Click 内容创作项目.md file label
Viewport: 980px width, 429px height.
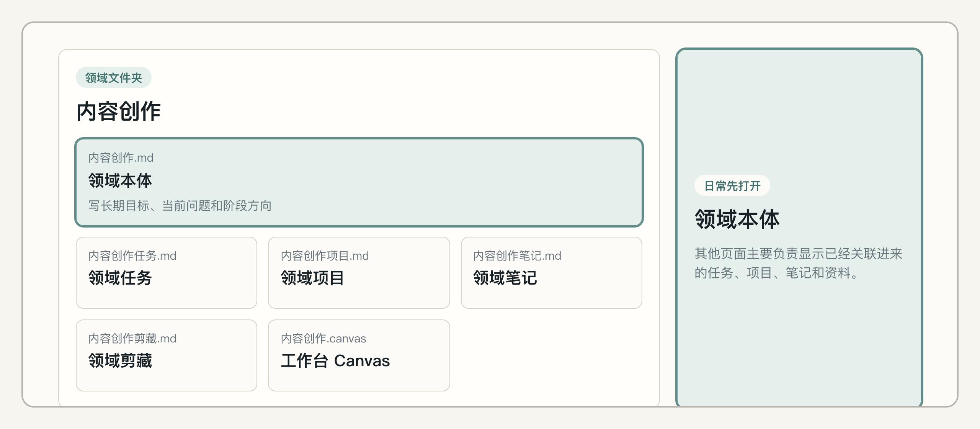(325, 256)
